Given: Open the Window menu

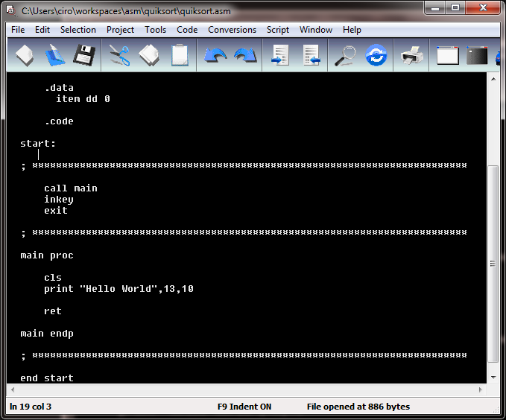Looking at the screenshot, I should point(316,30).
